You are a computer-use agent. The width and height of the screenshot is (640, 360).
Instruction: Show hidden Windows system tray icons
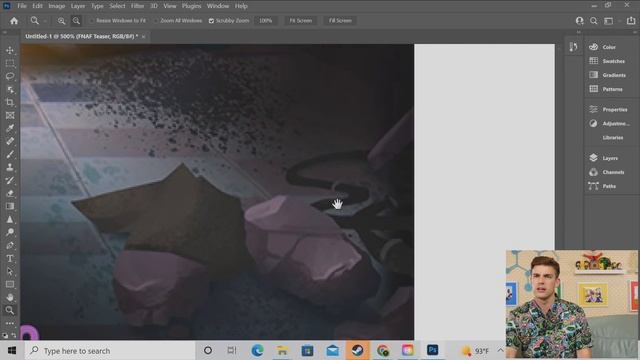pos(500,350)
